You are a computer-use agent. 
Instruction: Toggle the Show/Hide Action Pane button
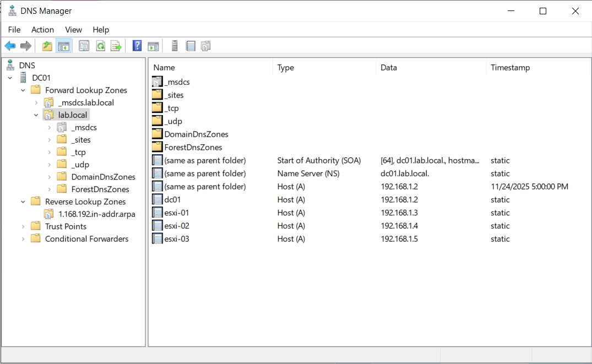point(153,46)
